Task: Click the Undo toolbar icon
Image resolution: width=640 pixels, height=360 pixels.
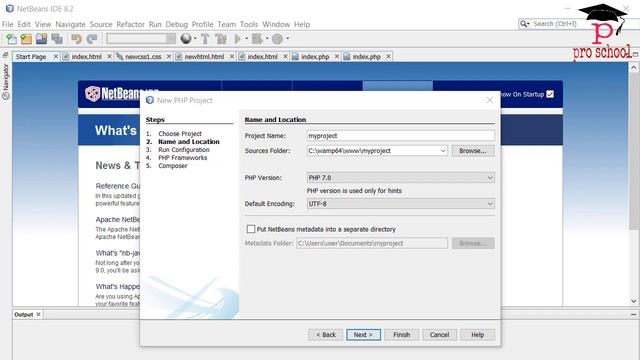Action: tap(76, 39)
